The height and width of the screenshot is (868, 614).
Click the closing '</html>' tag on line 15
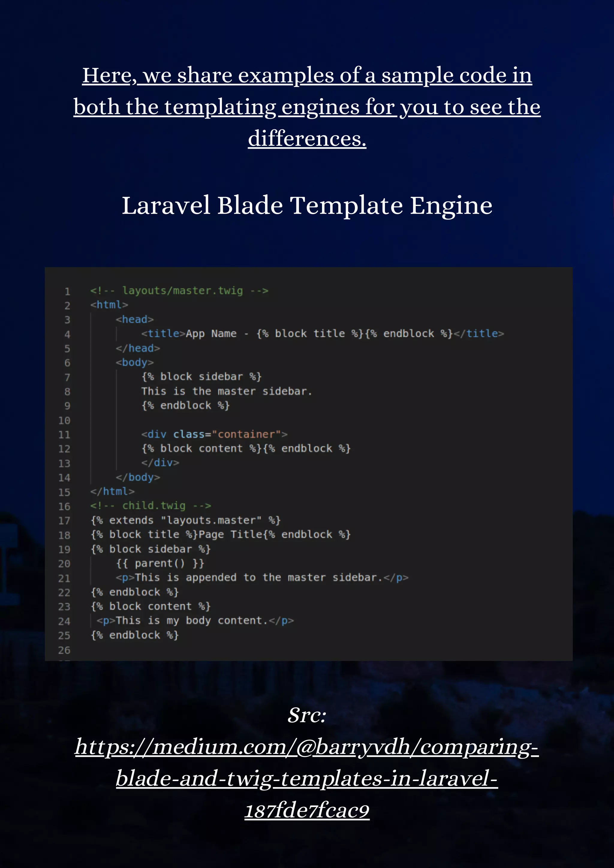[x=112, y=492]
